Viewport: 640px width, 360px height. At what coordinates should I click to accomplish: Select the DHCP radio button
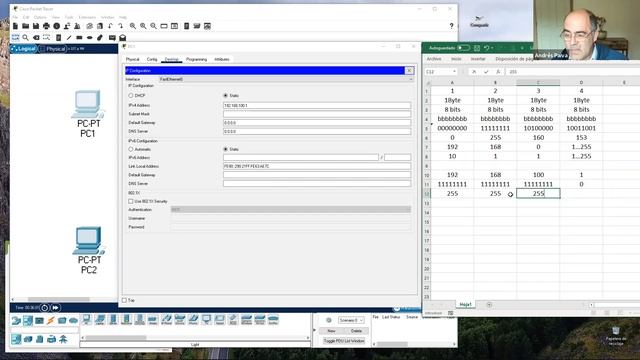tap(131, 96)
